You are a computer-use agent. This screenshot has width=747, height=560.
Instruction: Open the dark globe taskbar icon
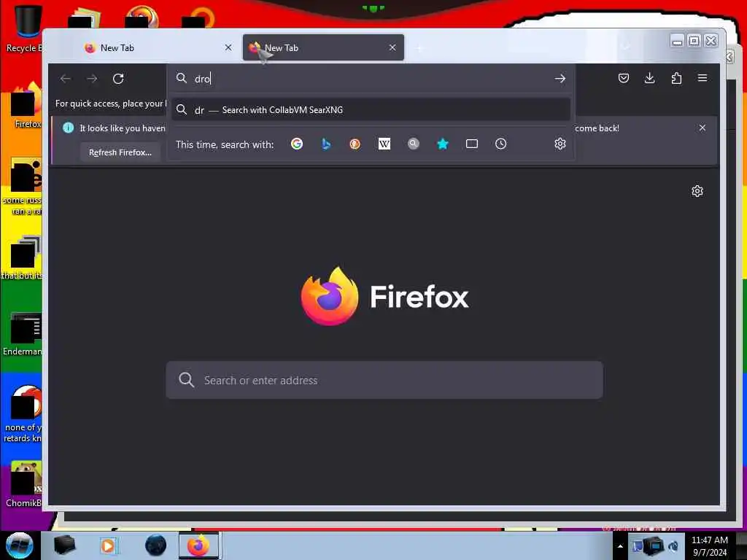point(156,545)
